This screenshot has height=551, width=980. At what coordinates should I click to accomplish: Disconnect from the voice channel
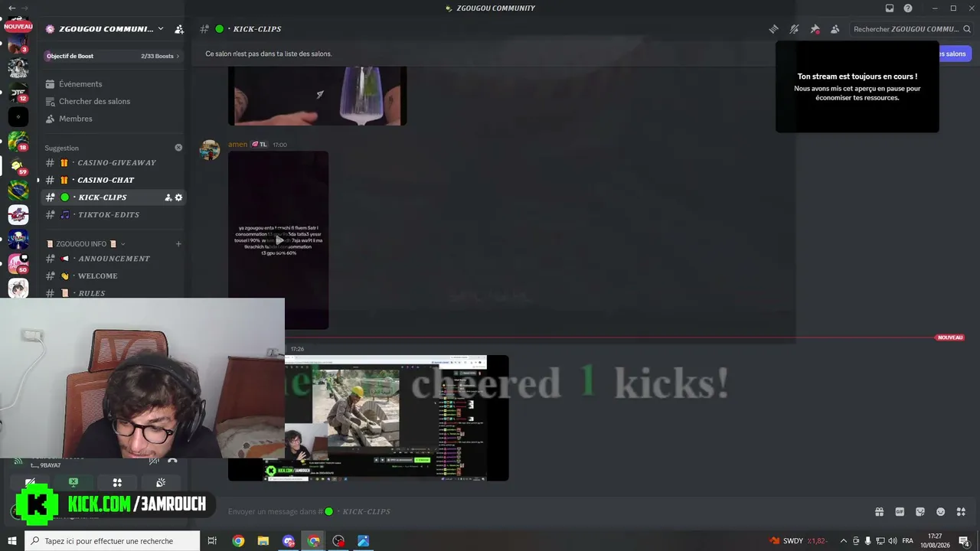172,461
